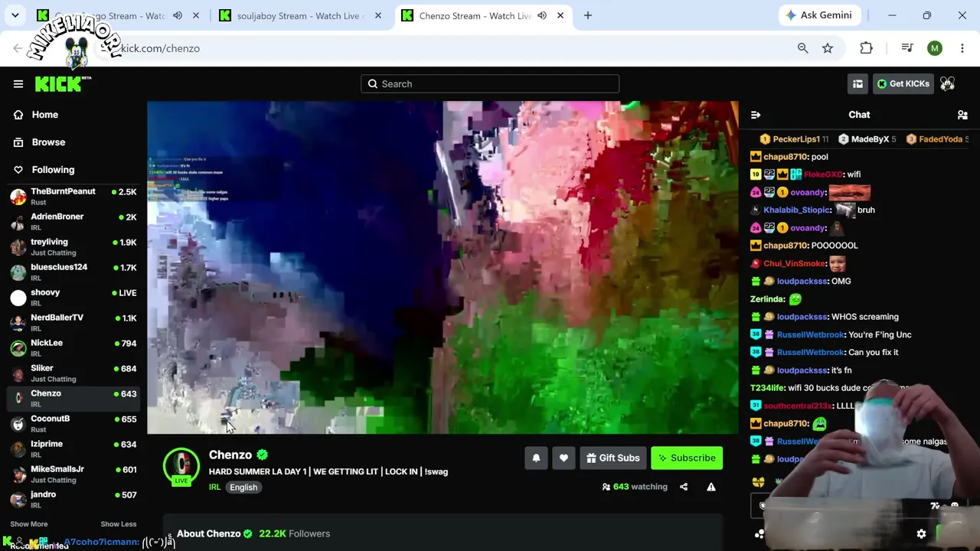Click the Kick logo
980x551 pixels.
point(63,84)
